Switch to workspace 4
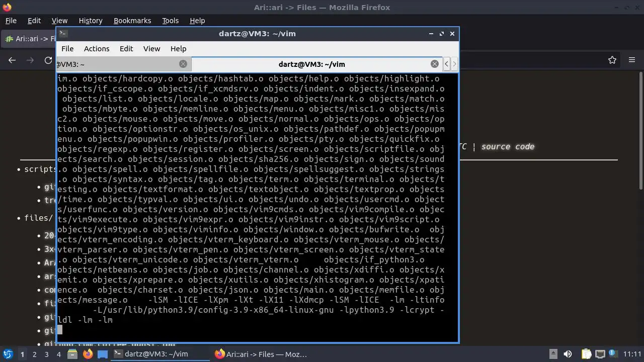This screenshot has width=644, height=362. pos(58,354)
